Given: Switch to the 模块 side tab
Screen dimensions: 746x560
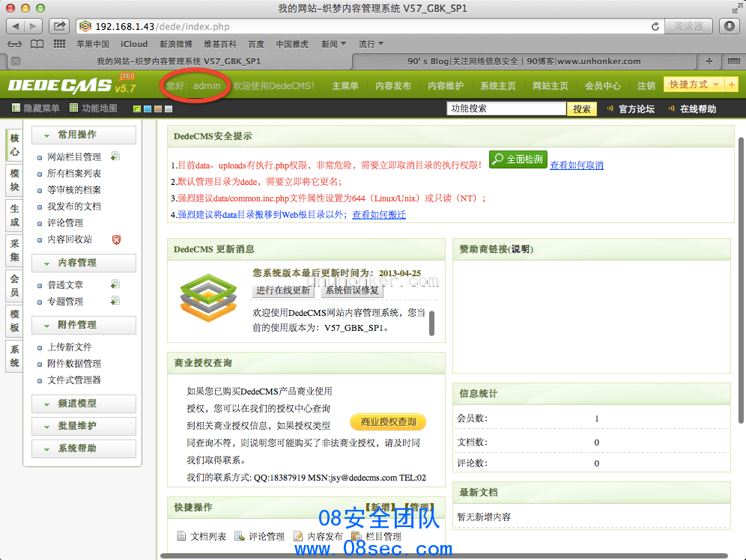Looking at the screenshot, I should 14,180.
